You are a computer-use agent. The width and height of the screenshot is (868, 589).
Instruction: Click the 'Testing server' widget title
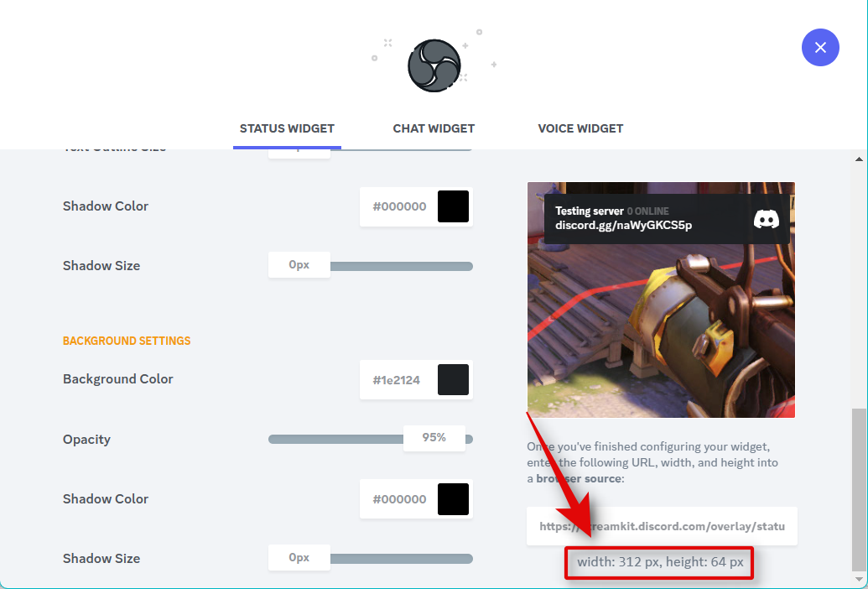click(589, 211)
